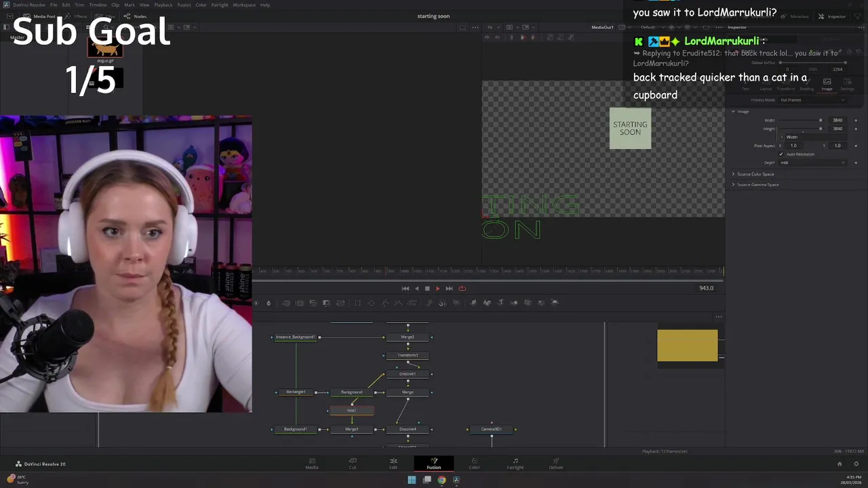Toggle keyframe diamond for Height

pyautogui.click(x=856, y=128)
